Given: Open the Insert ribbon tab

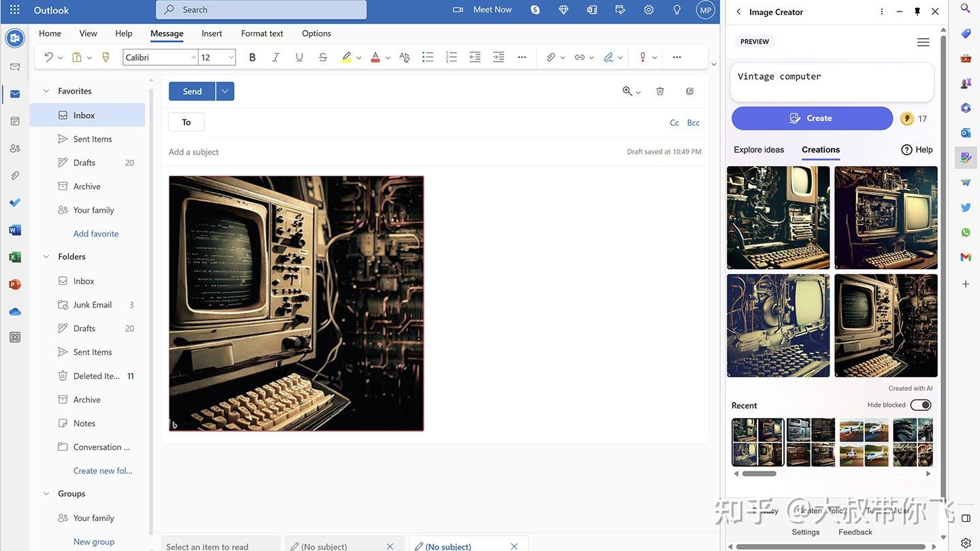Looking at the screenshot, I should click(211, 33).
